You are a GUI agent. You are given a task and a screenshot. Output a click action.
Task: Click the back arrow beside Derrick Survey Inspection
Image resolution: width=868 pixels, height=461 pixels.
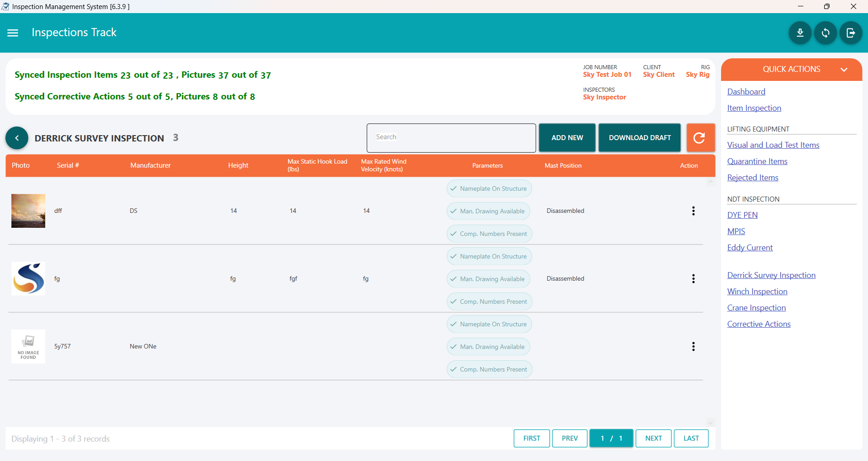coord(17,138)
